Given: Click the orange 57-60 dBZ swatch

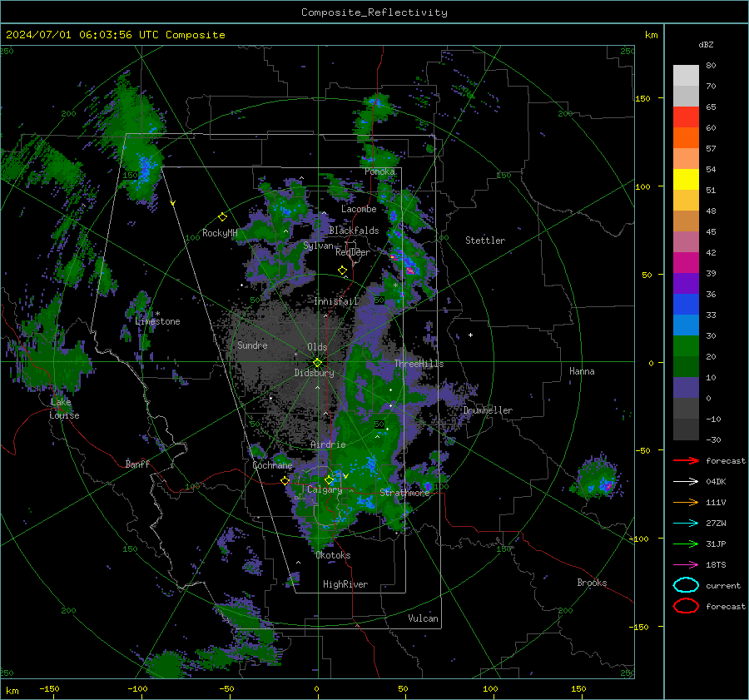Looking at the screenshot, I should [x=686, y=137].
